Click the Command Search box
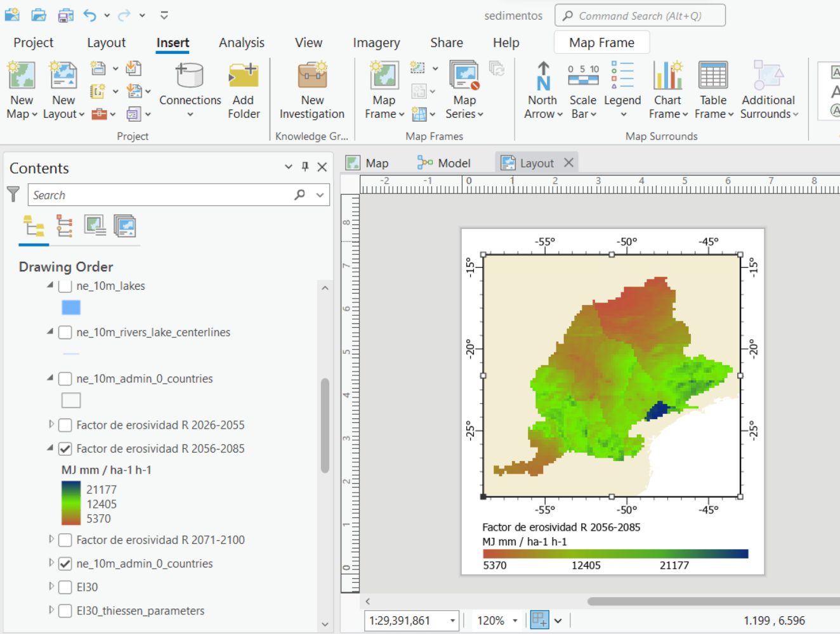 [x=640, y=15]
